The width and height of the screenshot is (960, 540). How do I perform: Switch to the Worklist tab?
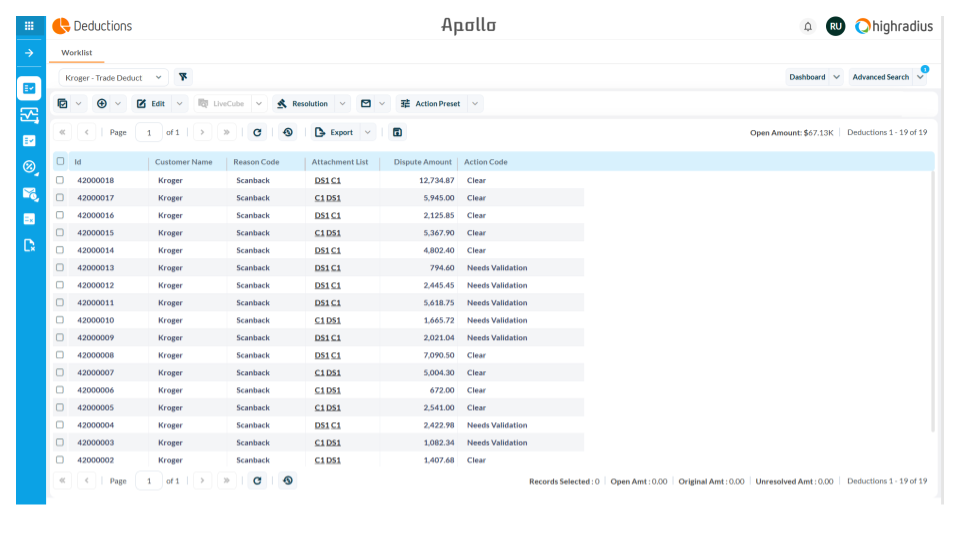click(76, 52)
